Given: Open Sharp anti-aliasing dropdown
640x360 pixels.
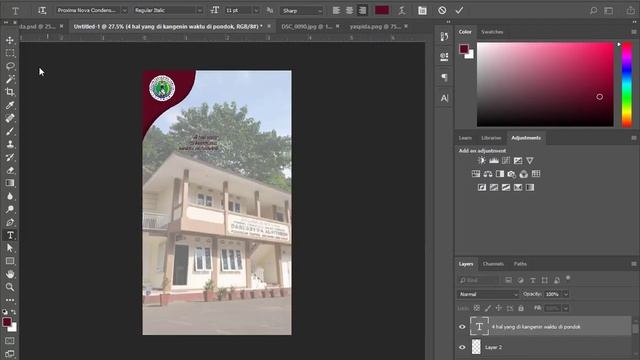Looking at the screenshot, I should (x=302, y=11).
